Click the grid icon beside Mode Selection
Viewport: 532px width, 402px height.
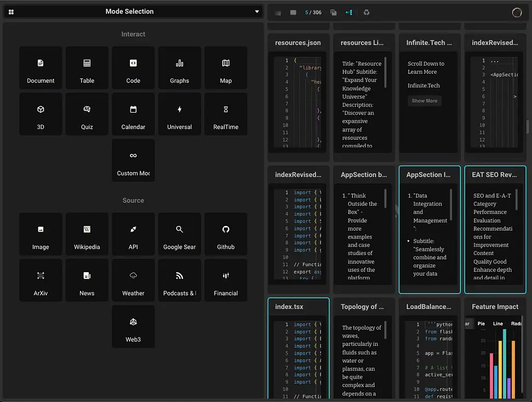point(11,12)
